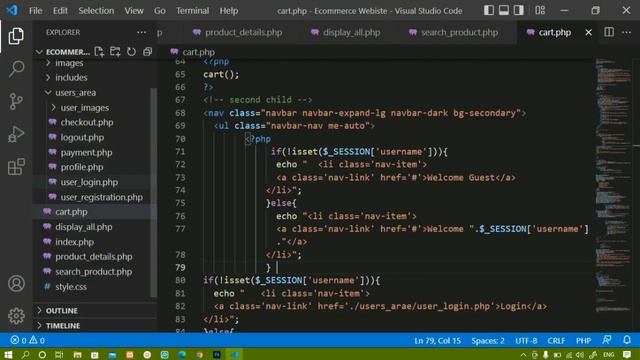Open the Explorer view in activity bar

click(x=16, y=36)
